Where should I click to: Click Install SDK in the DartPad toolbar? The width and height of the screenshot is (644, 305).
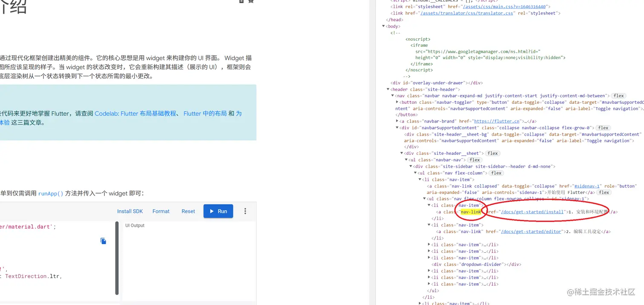pos(130,211)
